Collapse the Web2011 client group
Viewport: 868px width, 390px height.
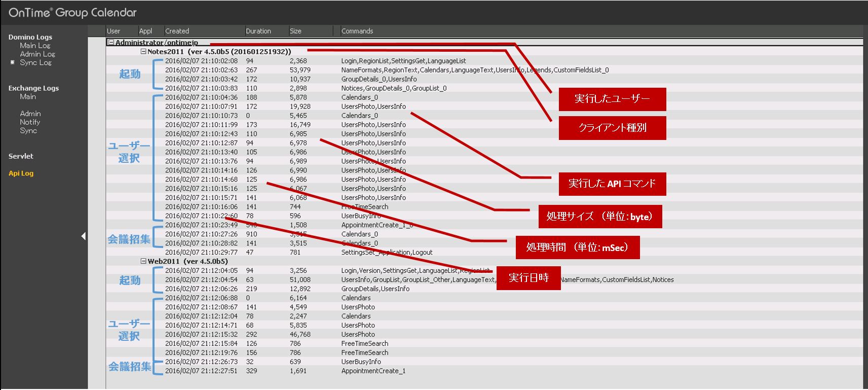click(143, 261)
